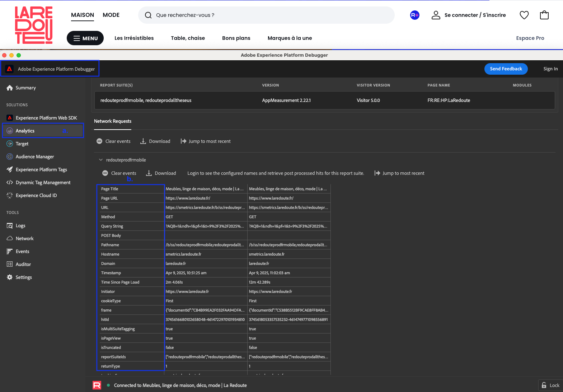This screenshot has width=563, height=392.
Task: Toggle the Lock control at bottom right
Action: (x=550, y=385)
